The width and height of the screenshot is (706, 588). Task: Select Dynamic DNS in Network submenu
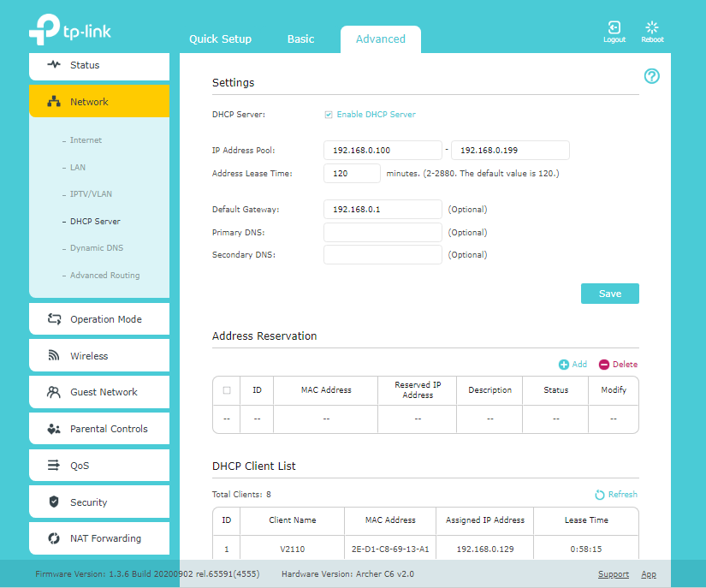pyautogui.click(x=97, y=248)
